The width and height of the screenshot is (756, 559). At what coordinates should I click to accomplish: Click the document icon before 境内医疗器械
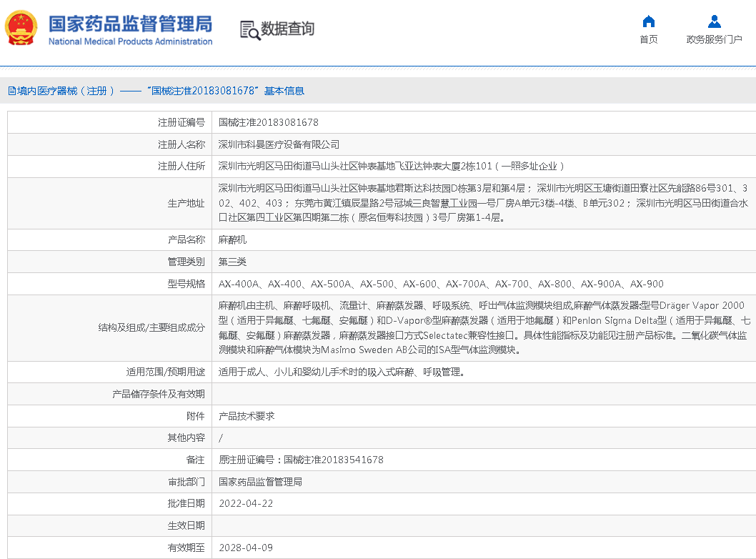tap(11, 91)
